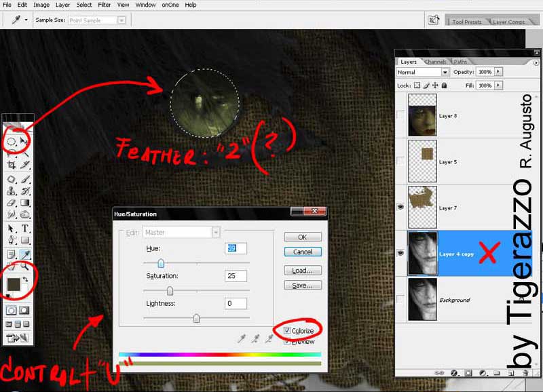Viewport: 543px width, 392px height.
Task: Select the Slice tool
Action: (x=24, y=165)
